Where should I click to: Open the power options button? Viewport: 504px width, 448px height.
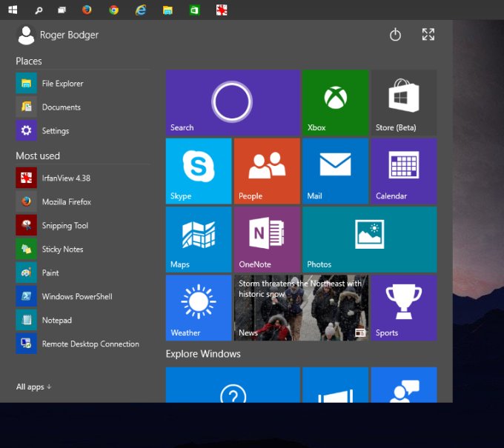tap(395, 35)
